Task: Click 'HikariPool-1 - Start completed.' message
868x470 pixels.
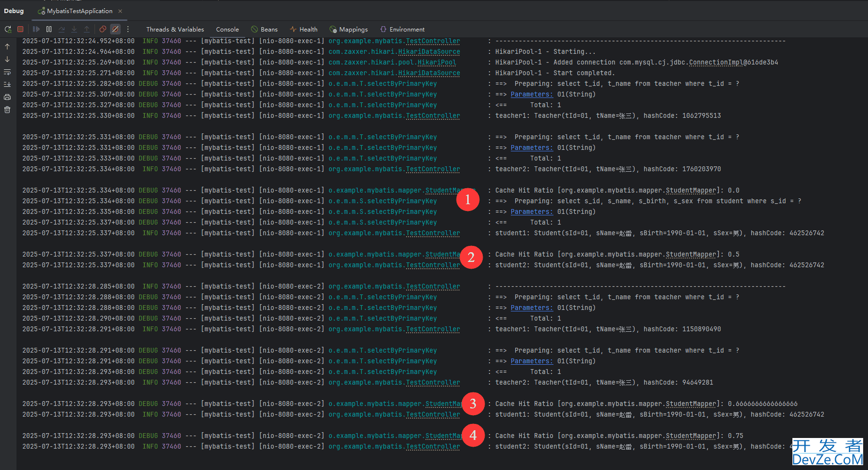Action: click(x=555, y=73)
